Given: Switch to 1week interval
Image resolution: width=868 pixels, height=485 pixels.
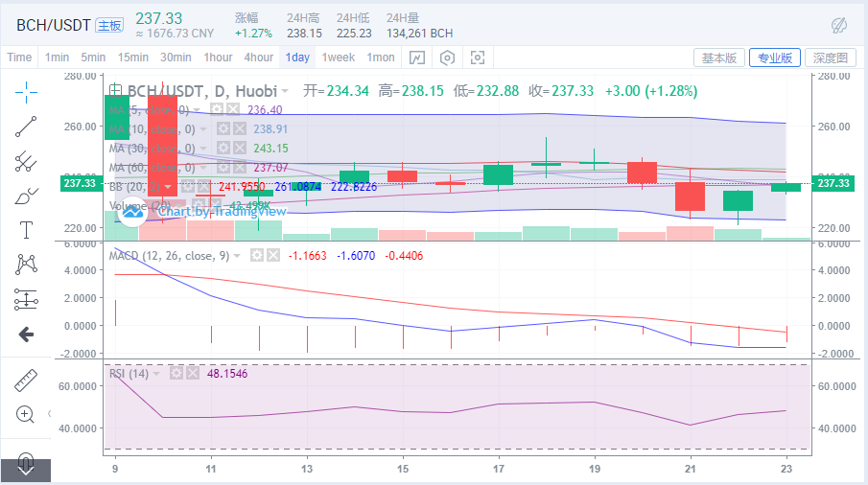Looking at the screenshot, I should 339,57.
